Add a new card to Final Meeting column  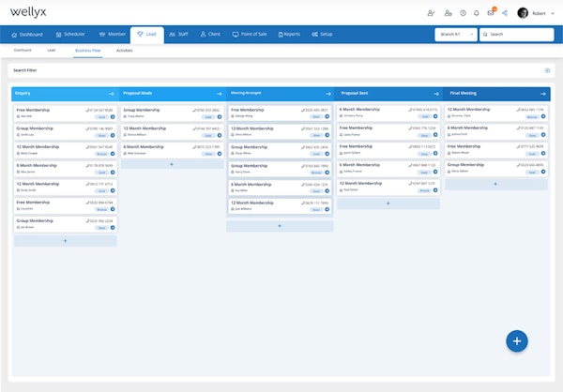[x=495, y=184]
